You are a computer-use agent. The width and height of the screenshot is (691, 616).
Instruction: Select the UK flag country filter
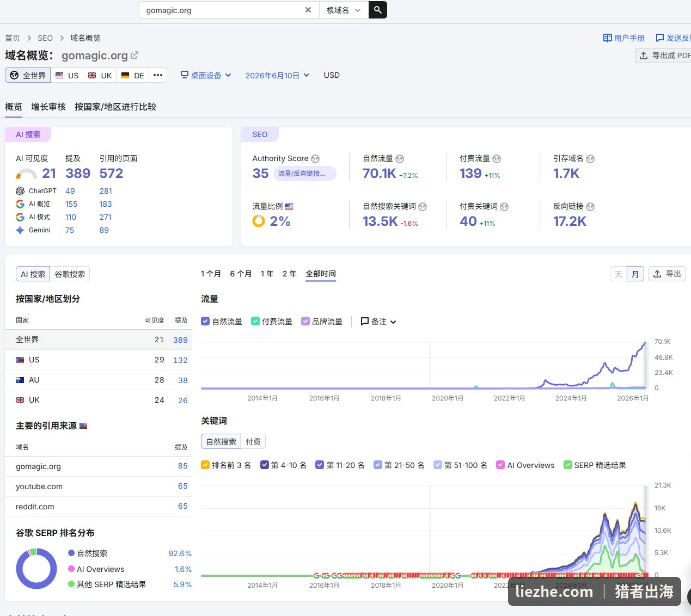coord(100,75)
